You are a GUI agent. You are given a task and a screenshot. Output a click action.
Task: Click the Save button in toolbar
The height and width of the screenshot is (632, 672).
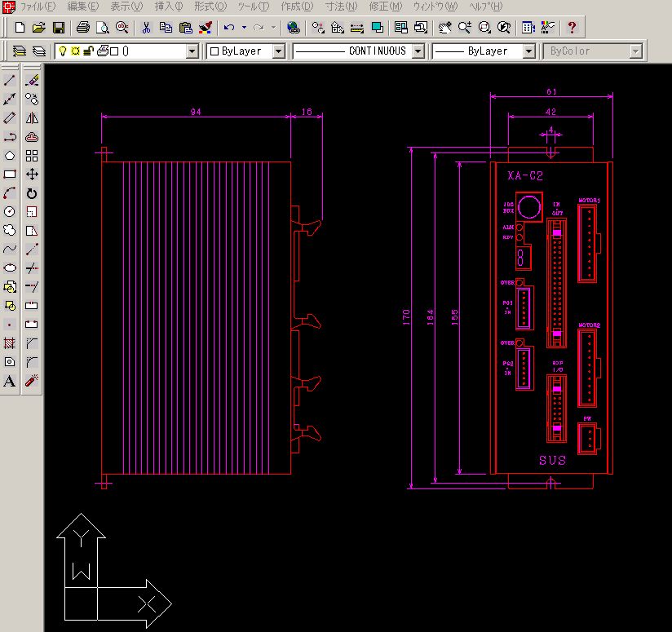[59, 28]
